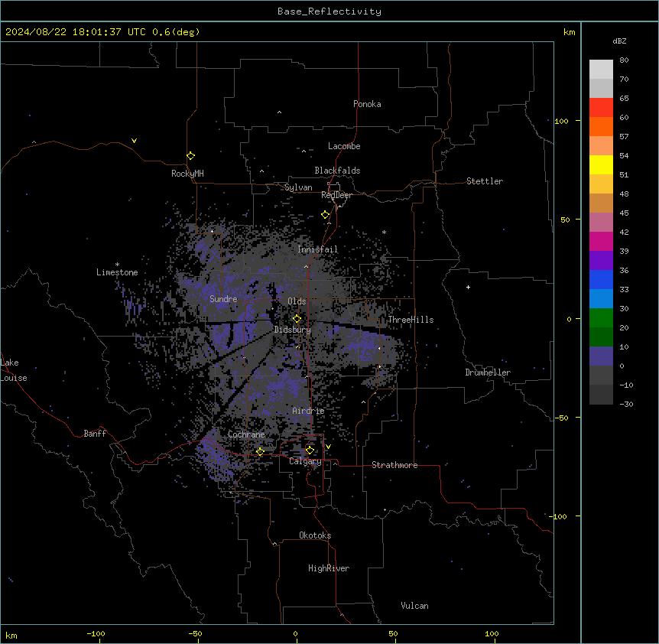Select the Okotoks label

tap(315, 535)
